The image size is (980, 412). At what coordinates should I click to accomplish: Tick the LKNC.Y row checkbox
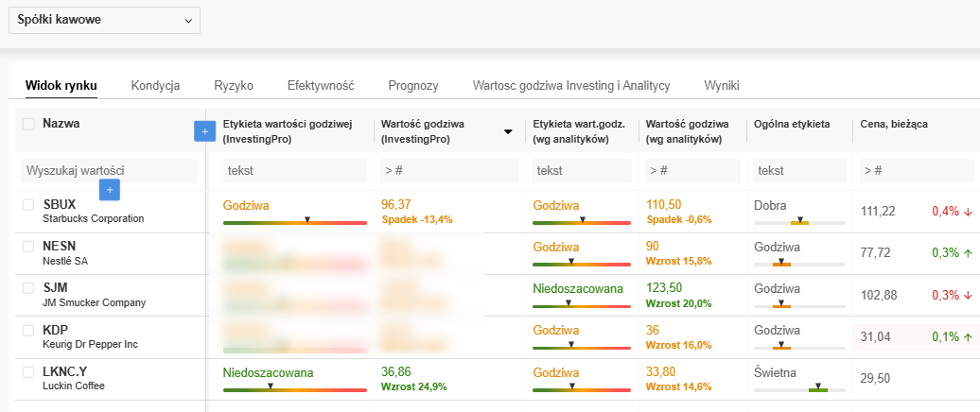click(x=28, y=372)
